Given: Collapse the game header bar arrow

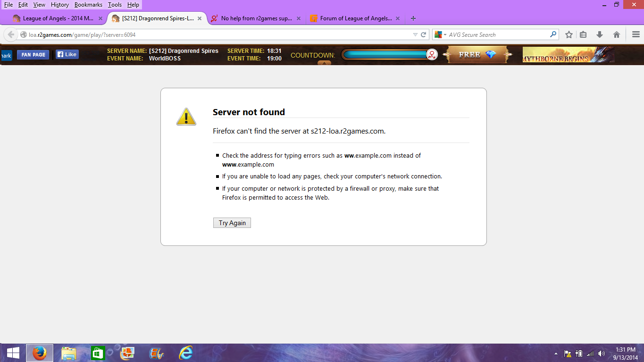Looking at the screenshot, I should (324, 63).
